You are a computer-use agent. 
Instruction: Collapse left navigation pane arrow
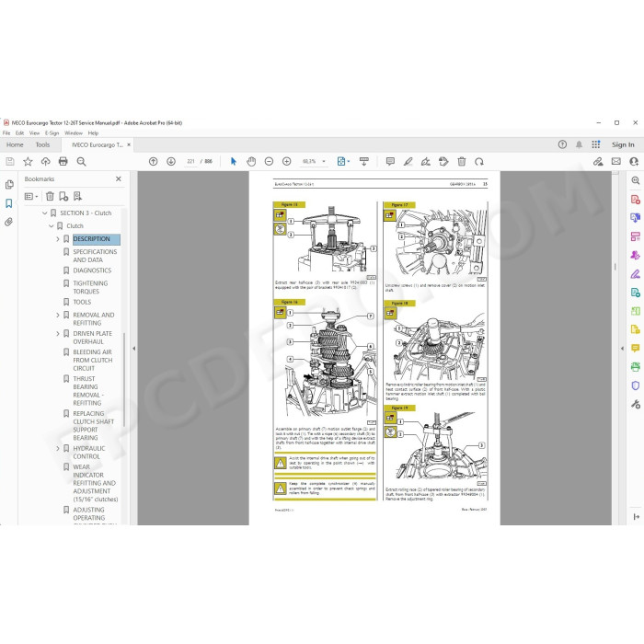point(134,349)
